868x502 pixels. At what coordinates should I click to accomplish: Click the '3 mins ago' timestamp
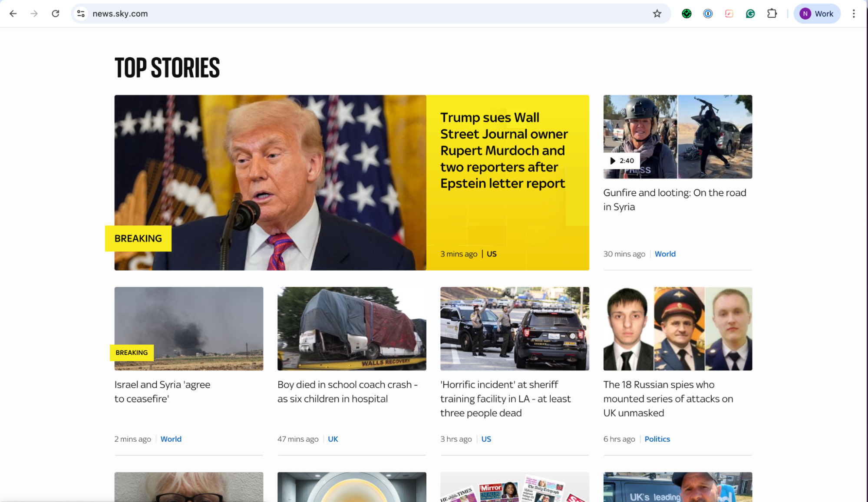[x=459, y=254]
